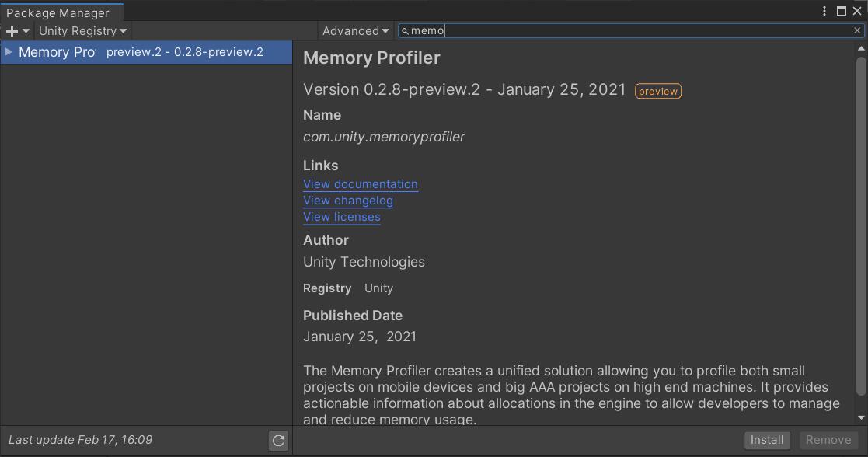Open View licenses link
The height and width of the screenshot is (457, 868).
[341, 217]
